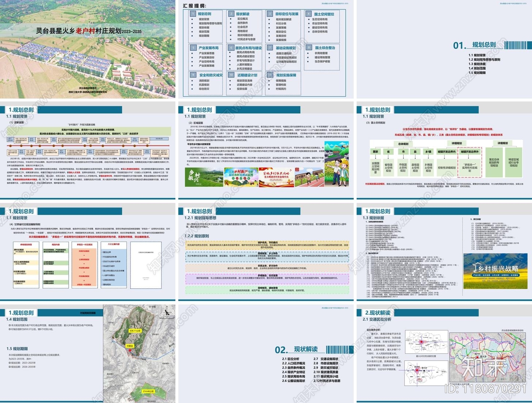The width and height of the screenshot is (532, 403).
Task: Click heading 1.2.1 规划指导思想
Action: [200, 218]
